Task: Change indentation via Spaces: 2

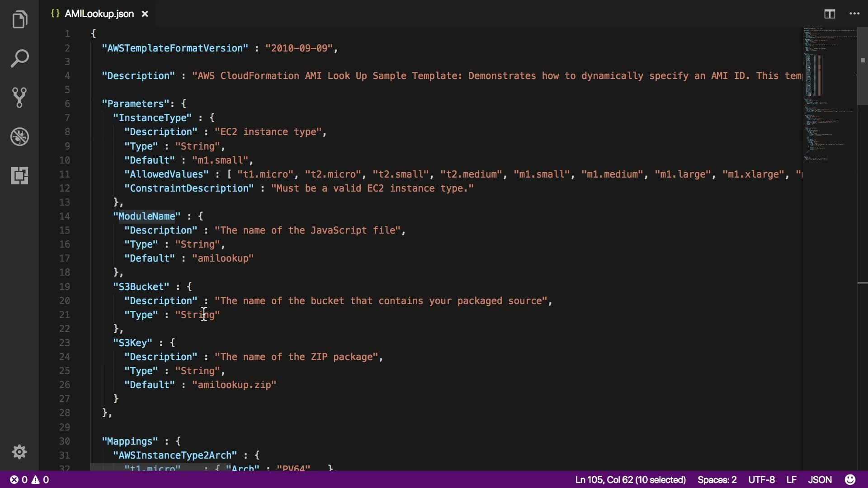Action: [717, 479]
